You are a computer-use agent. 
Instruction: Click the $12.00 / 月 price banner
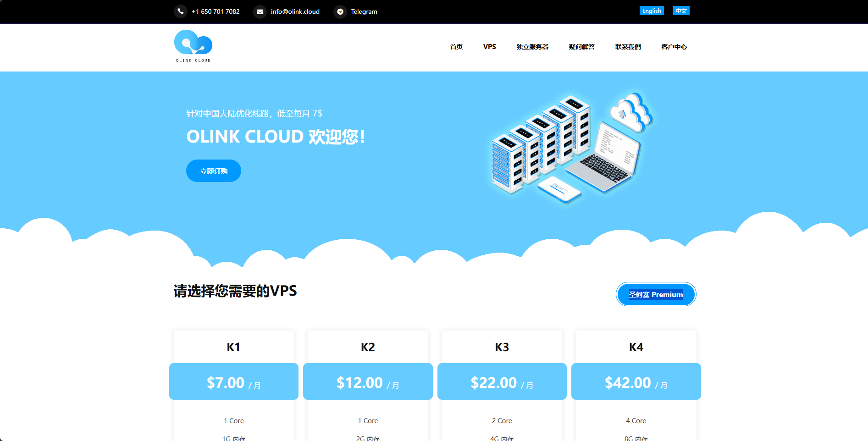[368, 381]
